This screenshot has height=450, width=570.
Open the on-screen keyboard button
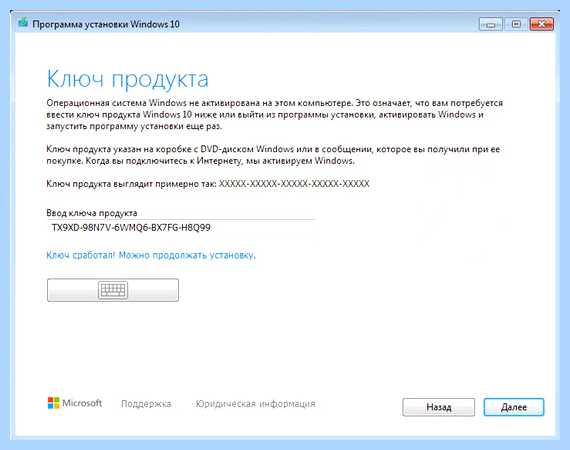(113, 290)
